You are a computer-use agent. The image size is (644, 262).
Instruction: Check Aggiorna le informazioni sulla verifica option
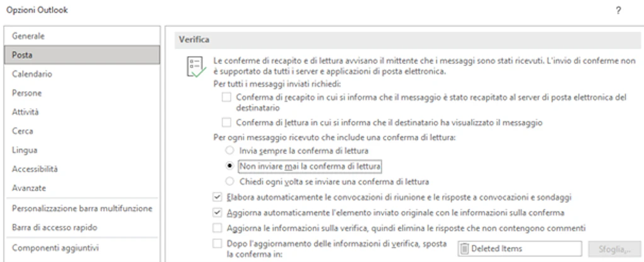tap(217, 228)
